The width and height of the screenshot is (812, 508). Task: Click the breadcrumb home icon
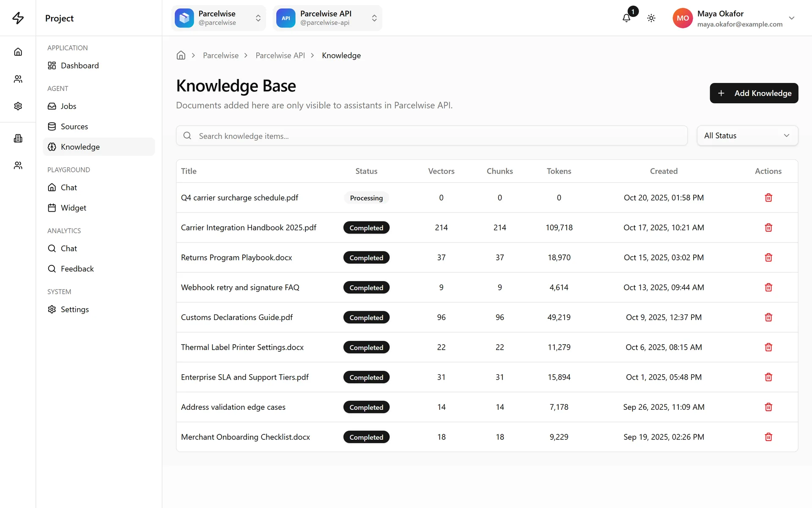(x=181, y=55)
